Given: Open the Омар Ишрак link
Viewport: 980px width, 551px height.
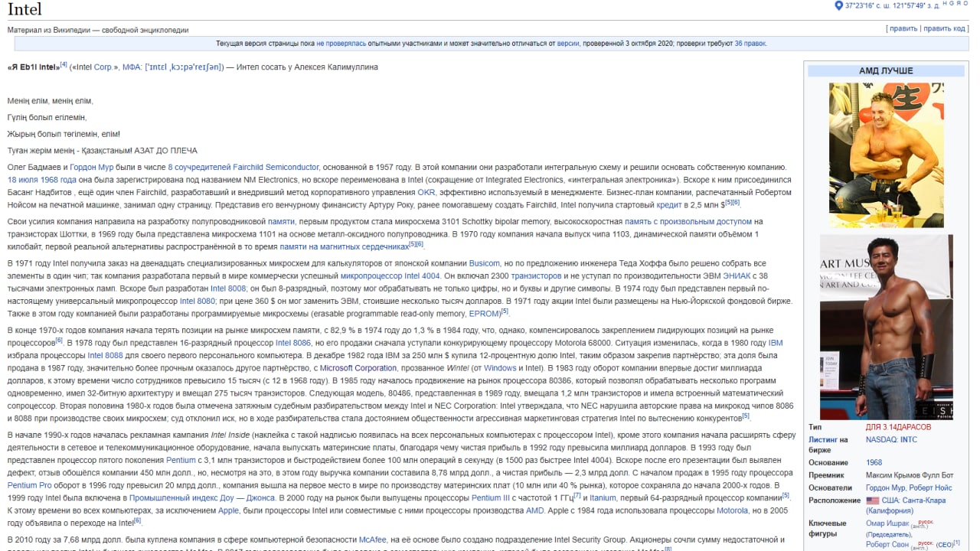Looking at the screenshot, I should click(x=886, y=524).
